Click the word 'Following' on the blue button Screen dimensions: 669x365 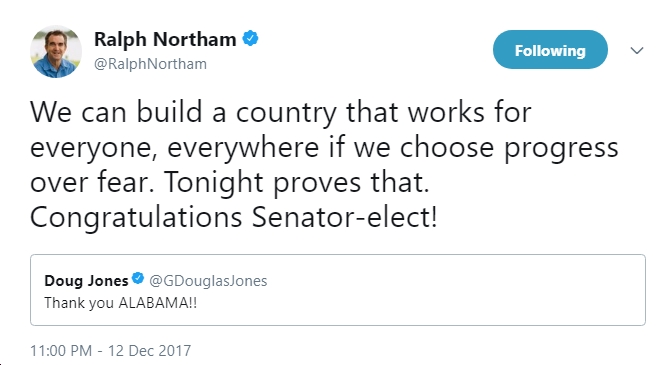tap(550, 51)
